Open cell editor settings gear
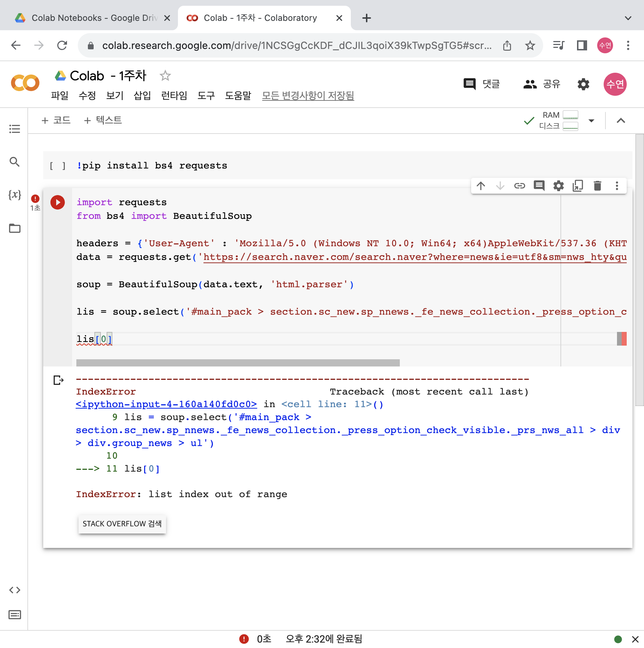Screen dimensions: 644x648 (559, 186)
